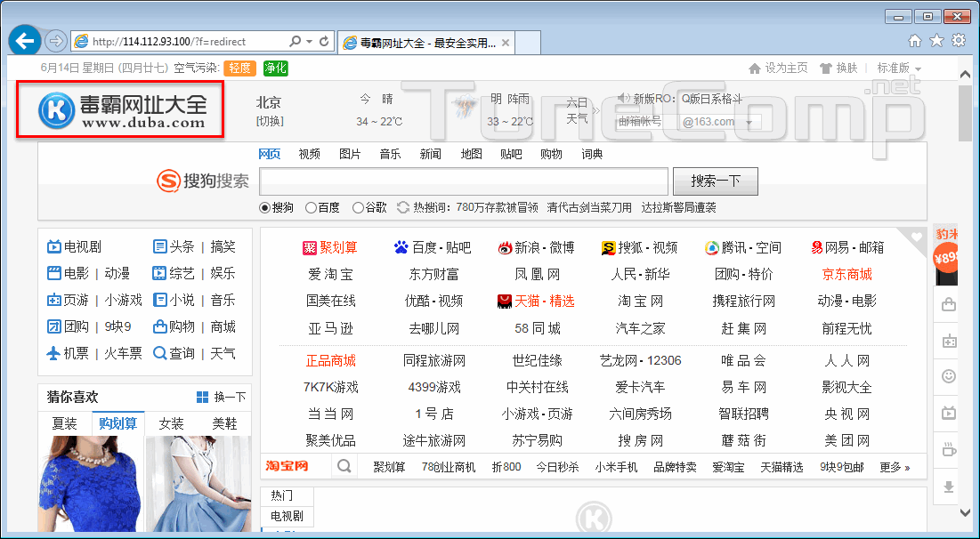
Task: Click the 机票 airplane icon
Action: pos(53,353)
